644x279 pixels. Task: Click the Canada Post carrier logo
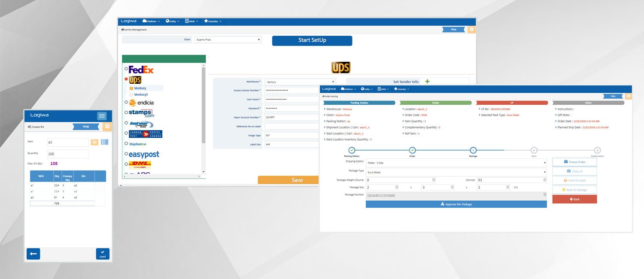(x=146, y=134)
